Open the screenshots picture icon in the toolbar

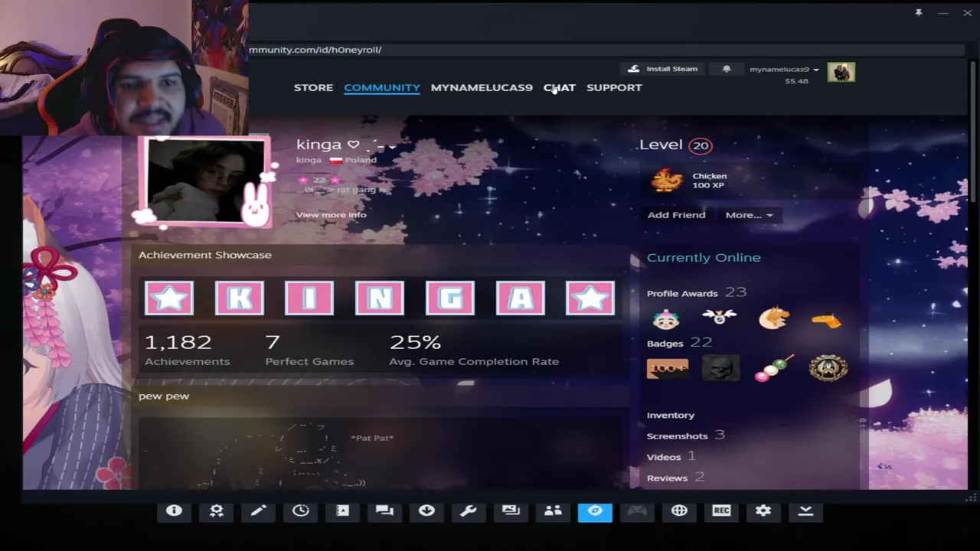[511, 511]
